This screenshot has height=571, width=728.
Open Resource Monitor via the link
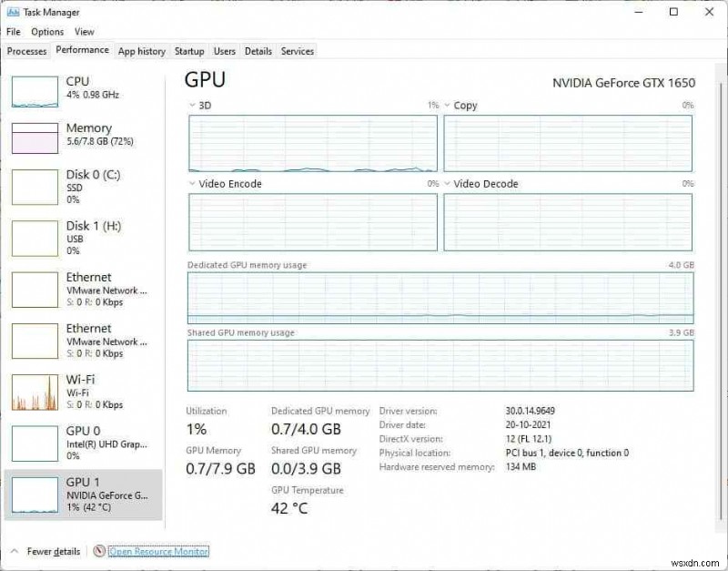point(157,551)
